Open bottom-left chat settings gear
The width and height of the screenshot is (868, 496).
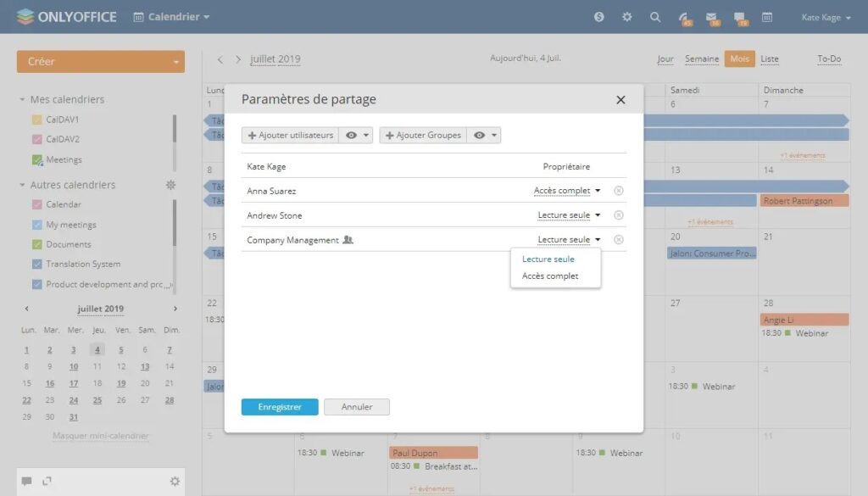point(175,481)
